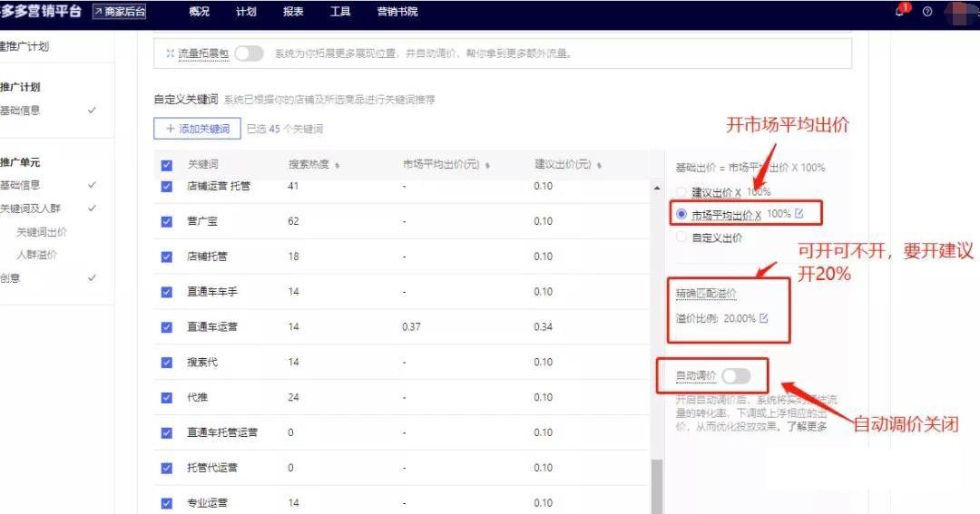Viewport: 980px width, 514px height.
Task: Uncheck the 直通车车手 keyword checkbox
Action: pos(166,292)
